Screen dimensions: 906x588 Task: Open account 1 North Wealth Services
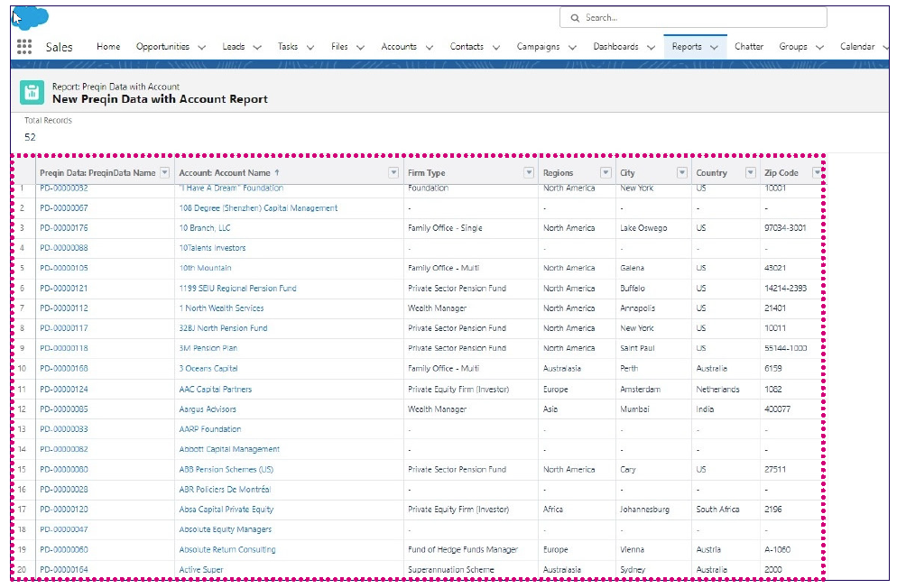(x=221, y=308)
